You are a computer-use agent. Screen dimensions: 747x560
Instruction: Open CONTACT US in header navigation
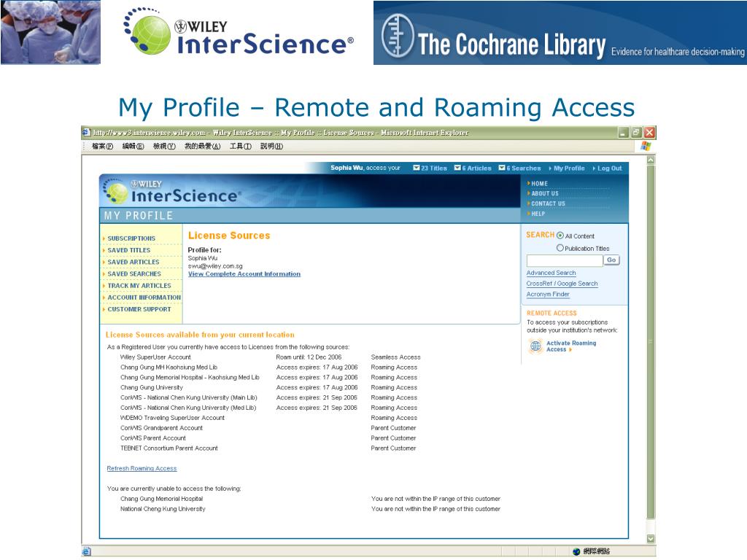(548, 203)
